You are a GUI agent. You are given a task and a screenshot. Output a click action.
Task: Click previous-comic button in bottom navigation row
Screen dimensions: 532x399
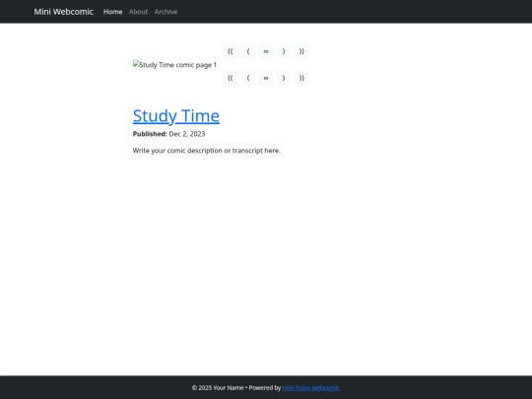click(248, 78)
